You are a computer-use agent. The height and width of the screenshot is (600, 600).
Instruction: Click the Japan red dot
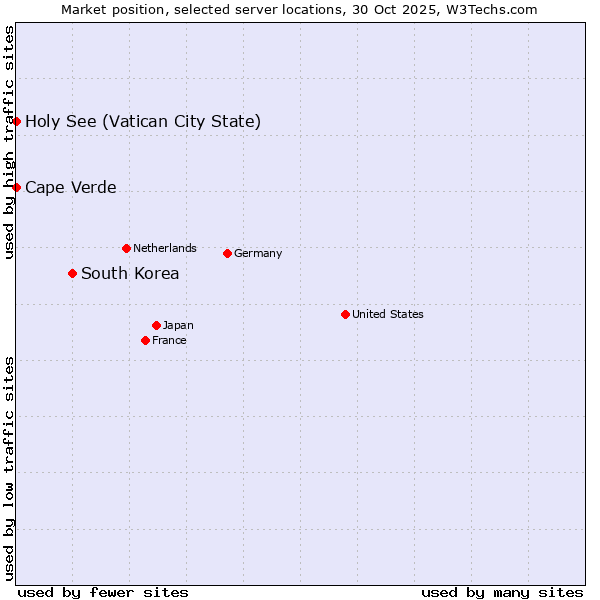[156, 325]
